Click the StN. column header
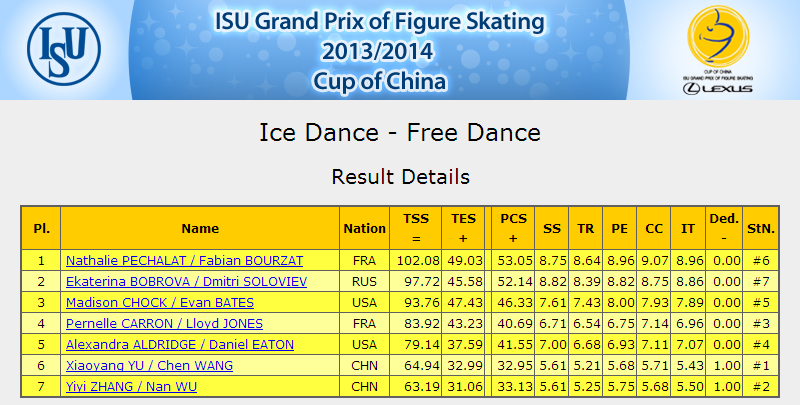The height and width of the screenshot is (405, 800). [761, 228]
